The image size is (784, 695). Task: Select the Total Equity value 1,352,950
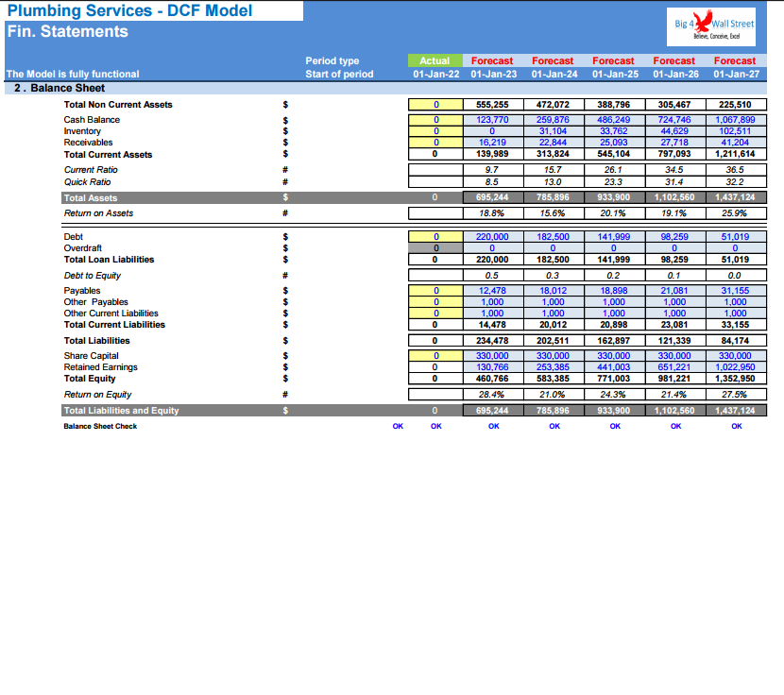click(736, 379)
